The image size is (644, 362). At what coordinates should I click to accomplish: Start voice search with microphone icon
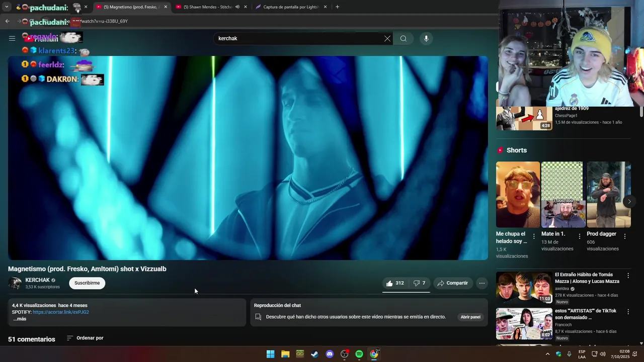pos(426,39)
